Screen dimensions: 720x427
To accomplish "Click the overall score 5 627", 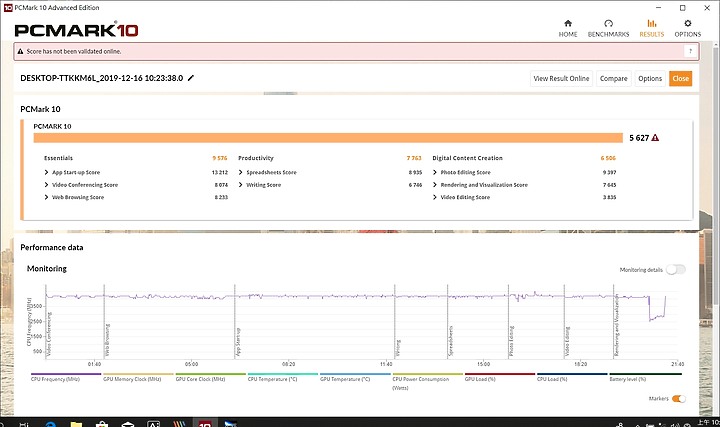I will pos(639,138).
